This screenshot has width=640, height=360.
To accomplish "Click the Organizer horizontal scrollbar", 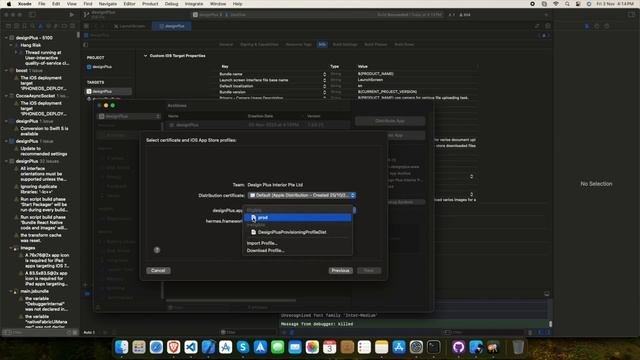I will pos(231,300).
